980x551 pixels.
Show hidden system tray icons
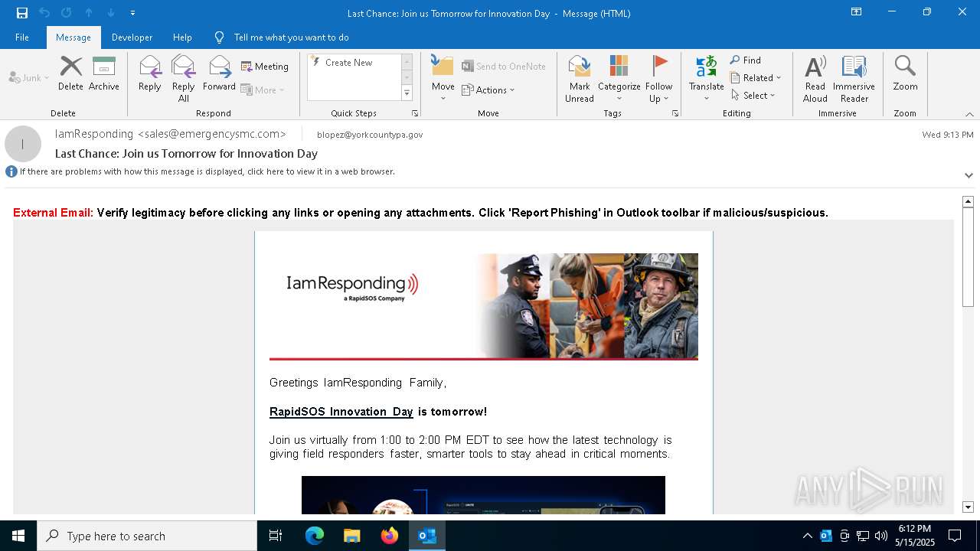807,536
